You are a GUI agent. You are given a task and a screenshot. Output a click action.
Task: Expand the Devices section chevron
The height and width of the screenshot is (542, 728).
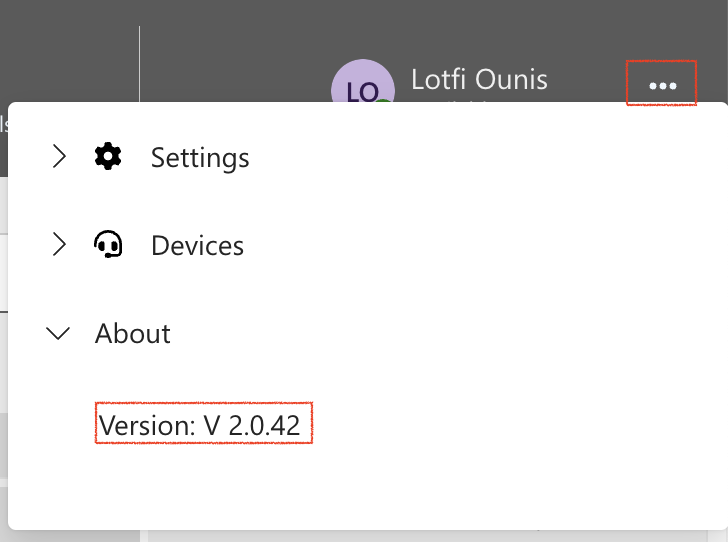pos(59,244)
